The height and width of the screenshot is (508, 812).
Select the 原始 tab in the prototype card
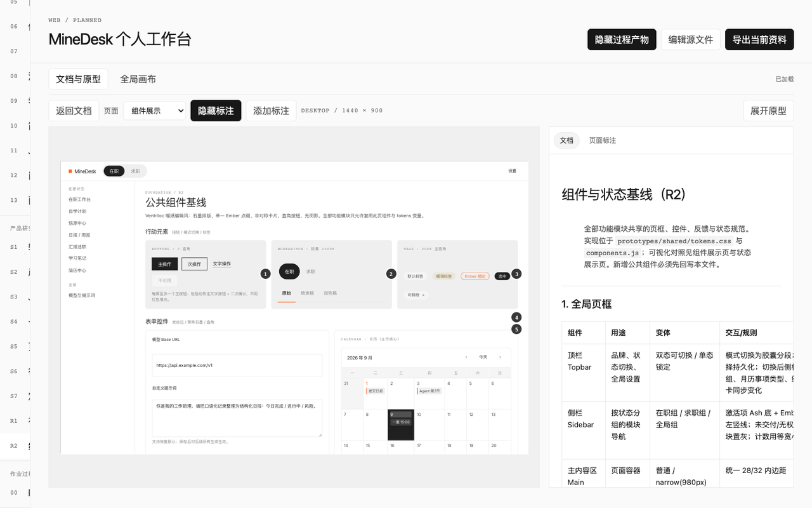287,293
